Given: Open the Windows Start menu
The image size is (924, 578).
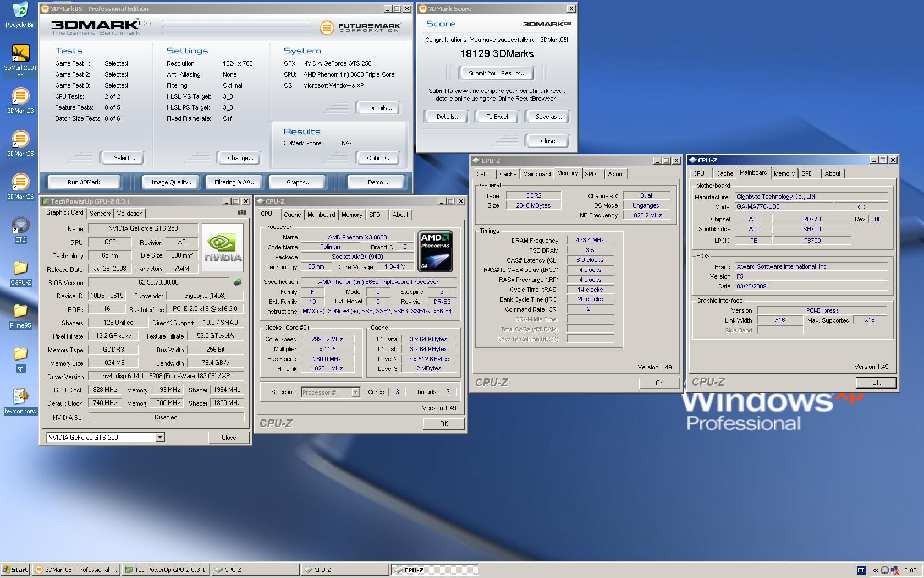Looking at the screenshot, I should [15, 570].
